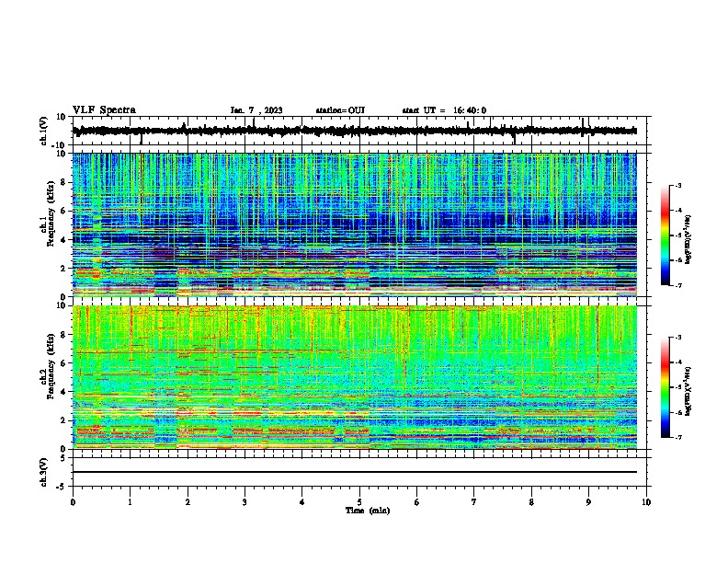The image size is (728, 563).
Task: Click inside the ch.2 spectrogram panel
Action: 354,377
